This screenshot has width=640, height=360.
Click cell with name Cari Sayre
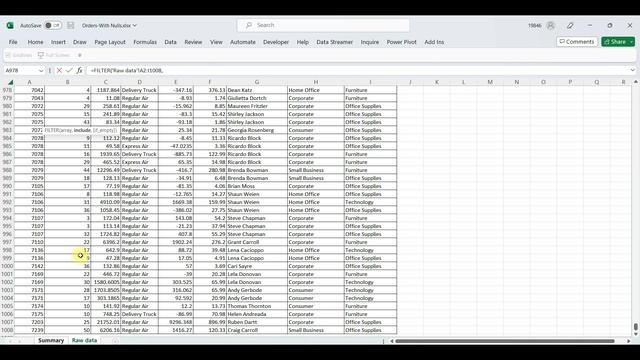(257, 266)
